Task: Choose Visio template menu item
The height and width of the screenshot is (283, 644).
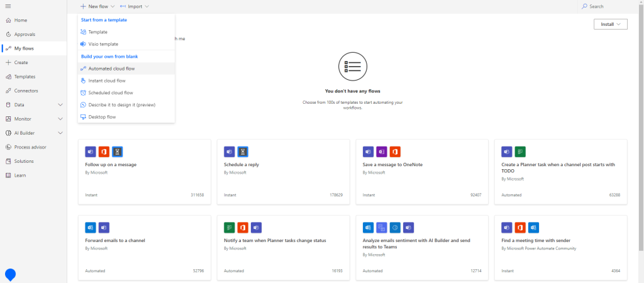Action: [x=126, y=44]
